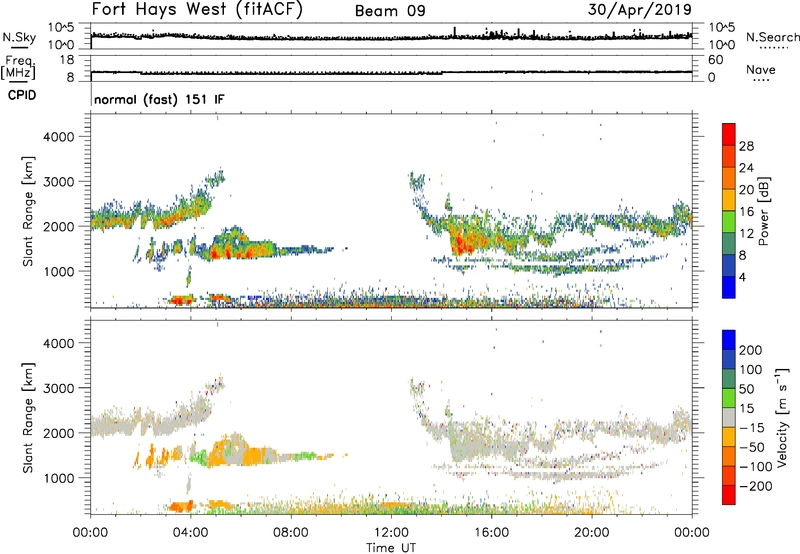Click the dotted line sample under 'Nave'
The height and width of the screenshot is (554, 800).
coord(761,81)
